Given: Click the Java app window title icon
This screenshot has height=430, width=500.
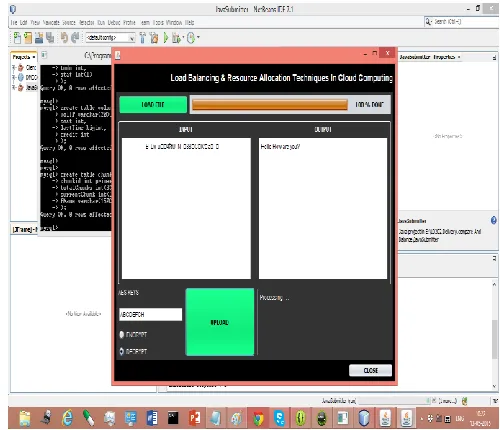Looking at the screenshot, I should pos(117,55).
